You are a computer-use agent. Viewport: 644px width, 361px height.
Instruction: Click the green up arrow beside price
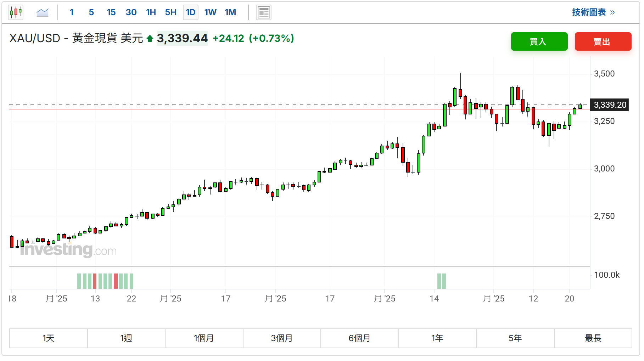point(150,39)
